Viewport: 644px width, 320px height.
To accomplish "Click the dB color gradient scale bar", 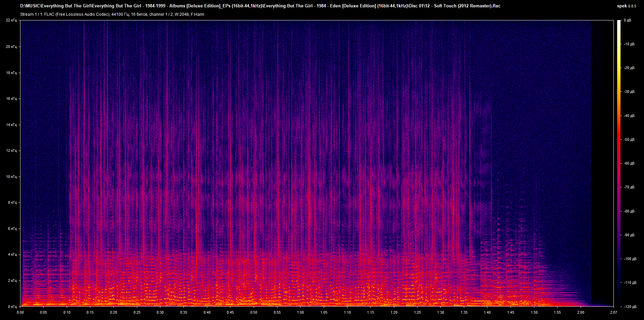I will click(619, 163).
